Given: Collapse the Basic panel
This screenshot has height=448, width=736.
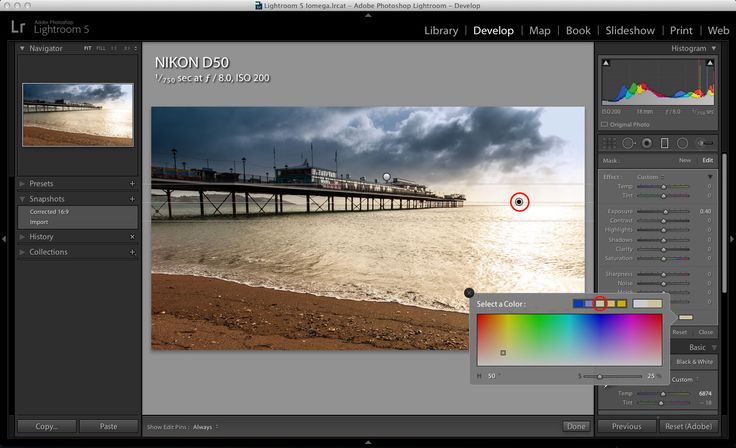Looking at the screenshot, I should tap(713, 348).
